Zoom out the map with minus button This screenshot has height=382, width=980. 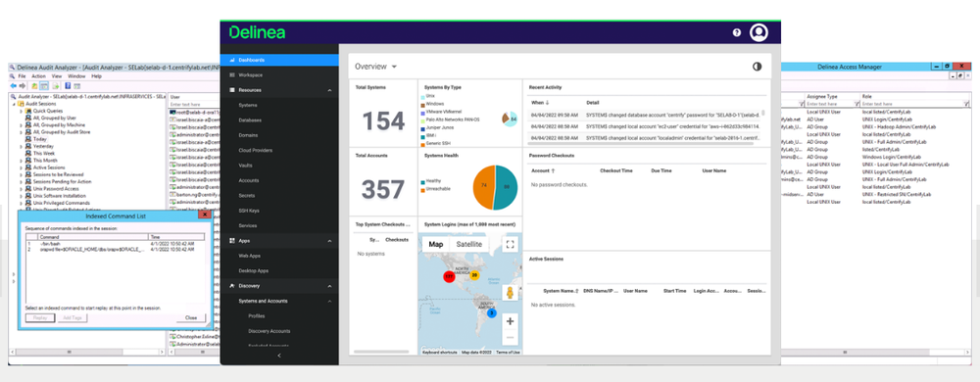[x=510, y=337]
